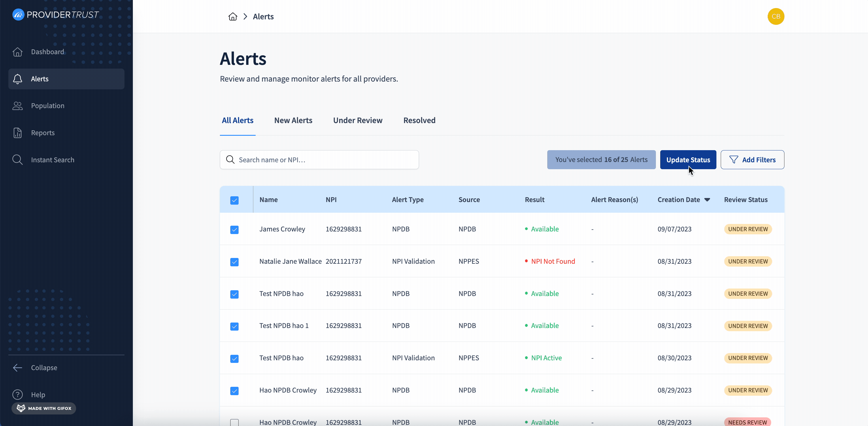The image size is (868, 426).
Task: Collapse the sidebar with arrow icon
Action: tap(18, 367)
